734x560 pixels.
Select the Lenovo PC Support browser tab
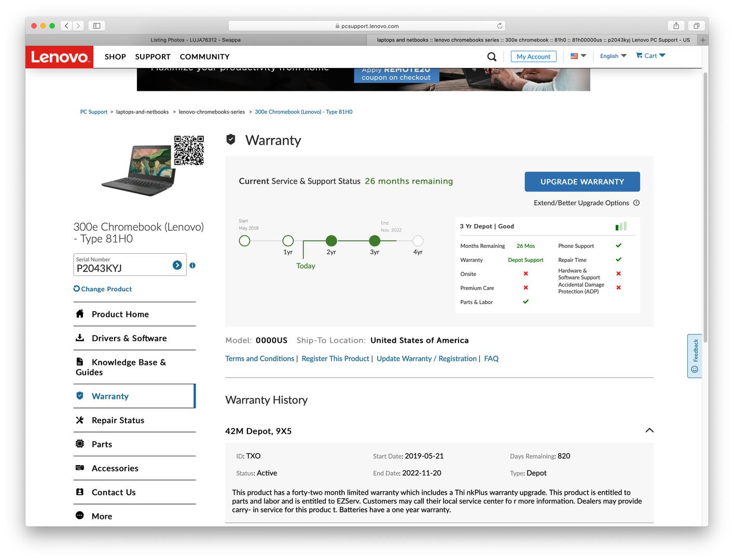533,40
